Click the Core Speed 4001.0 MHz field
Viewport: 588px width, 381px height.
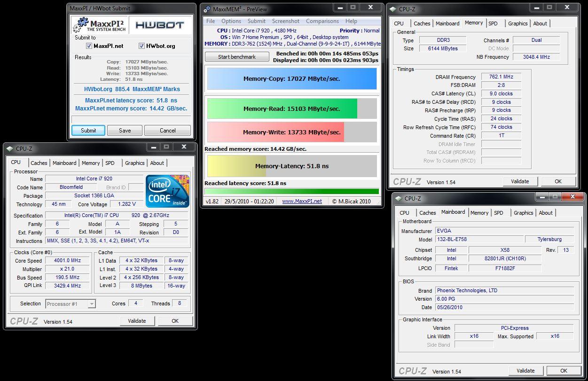[68, 260]
